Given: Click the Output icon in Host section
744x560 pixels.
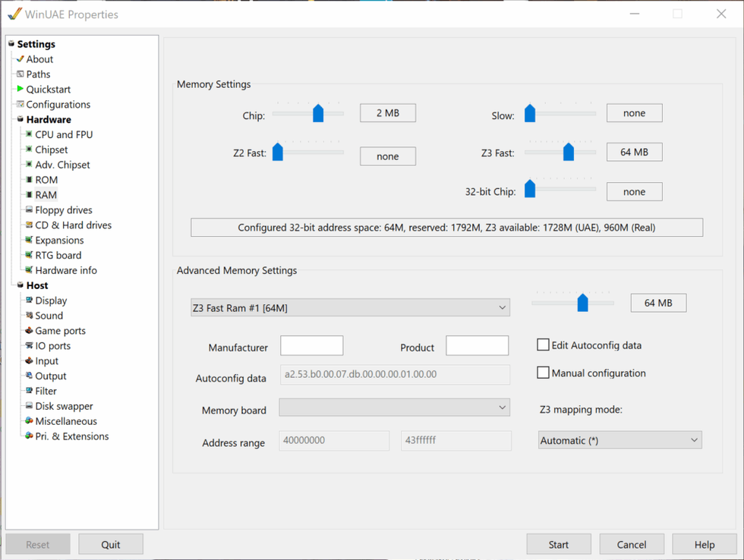Looking at the screenshot, I should 29,376.
